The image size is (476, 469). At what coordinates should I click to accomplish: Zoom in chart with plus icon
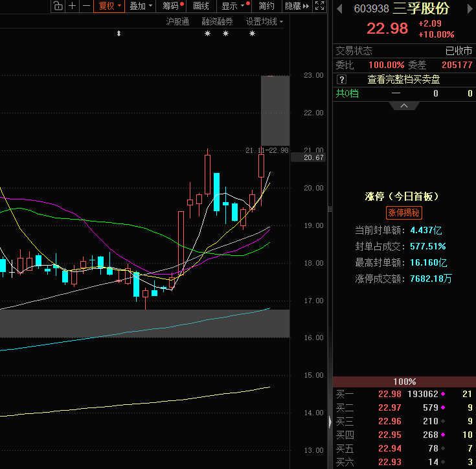[x=72, y=6]
